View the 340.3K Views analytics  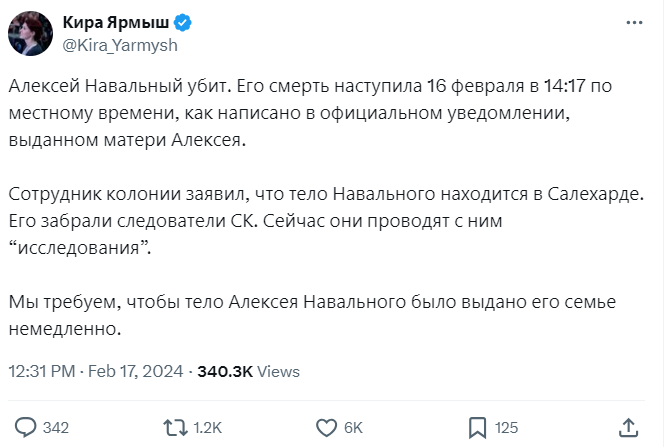pos(248,371)
